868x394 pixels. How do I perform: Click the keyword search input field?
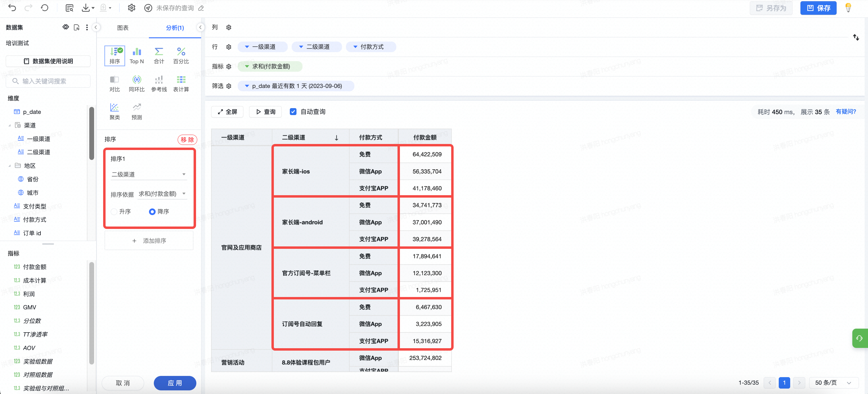click(x=48, y=81)
